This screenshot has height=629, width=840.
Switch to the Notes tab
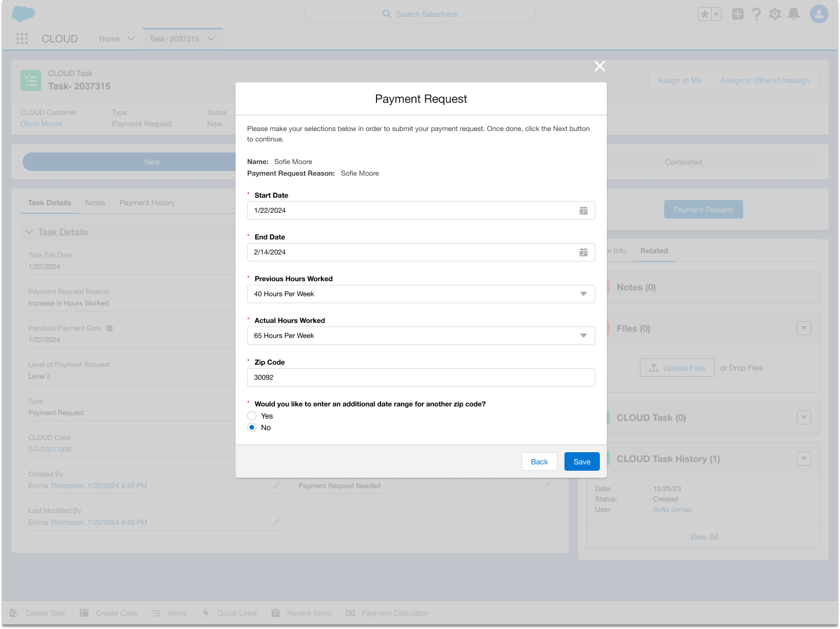pos(95,202)
